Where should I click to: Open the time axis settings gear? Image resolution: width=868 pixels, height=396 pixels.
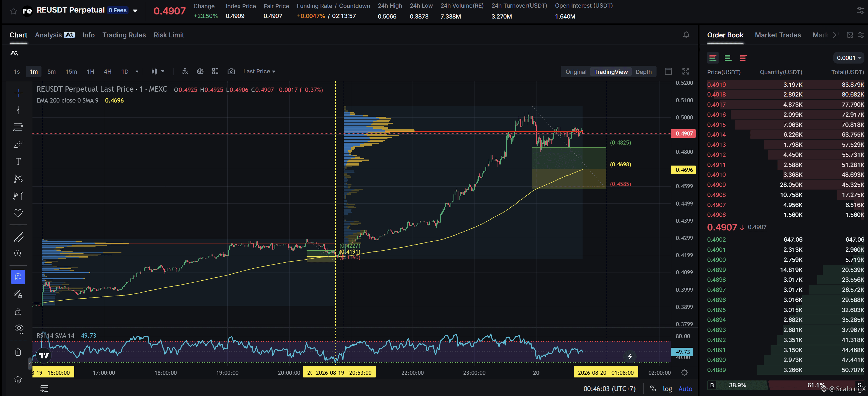tap(684, 373)
